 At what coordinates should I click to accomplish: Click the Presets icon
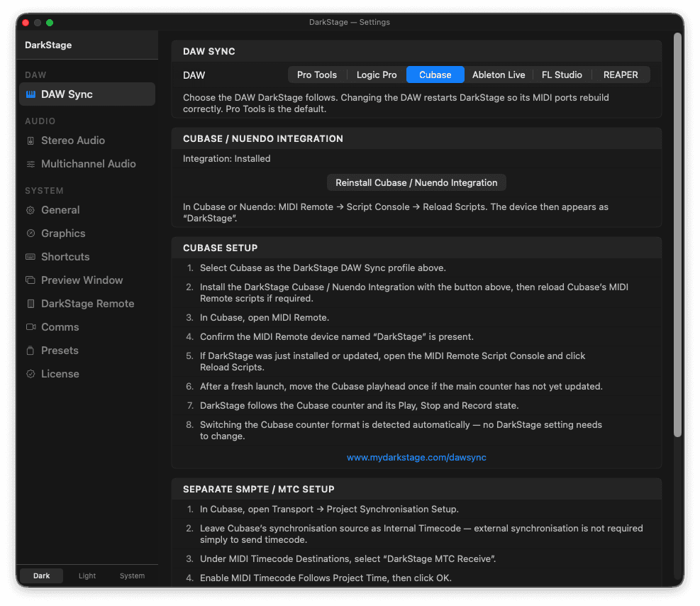[x=30, y=351]
